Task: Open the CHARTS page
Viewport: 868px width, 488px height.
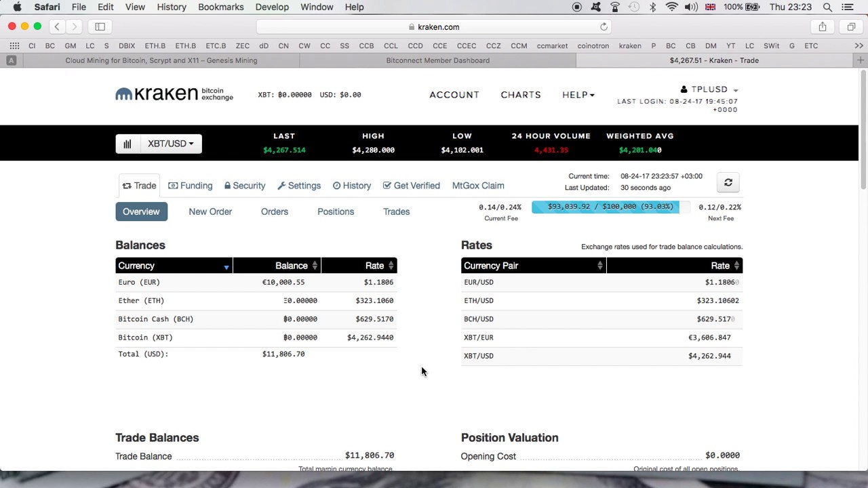Action: tap(521, 95)
